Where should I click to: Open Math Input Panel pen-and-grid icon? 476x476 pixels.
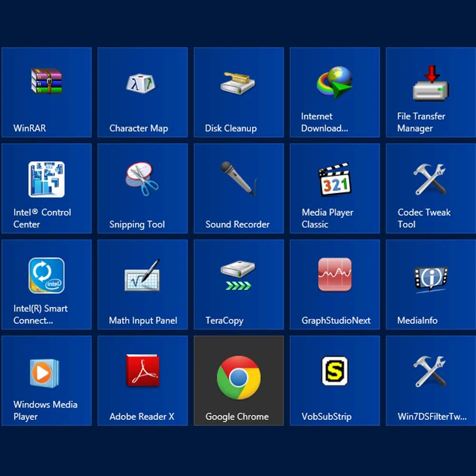[x=142, y=275]
